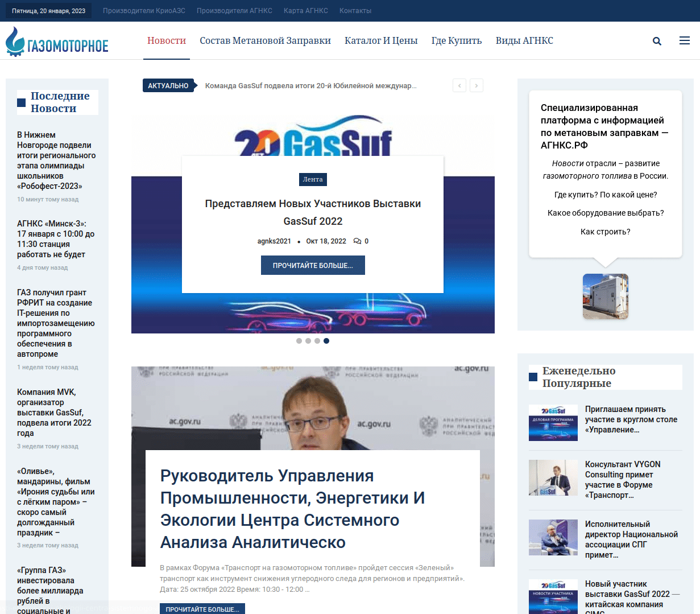700x614 pixels.
Task: Open headline Представляем Новых Участников Выставки
Action: coord(313,212)
